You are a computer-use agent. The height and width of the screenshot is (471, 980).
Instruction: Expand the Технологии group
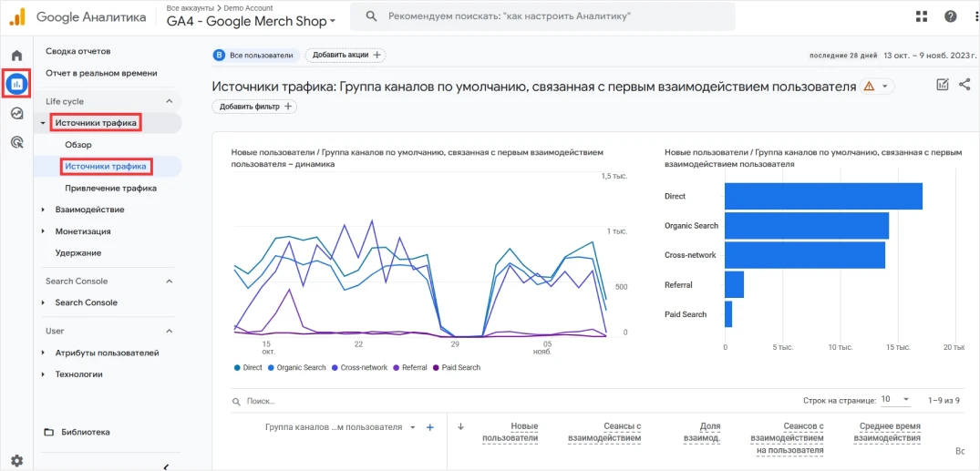[x=43, y=374]
